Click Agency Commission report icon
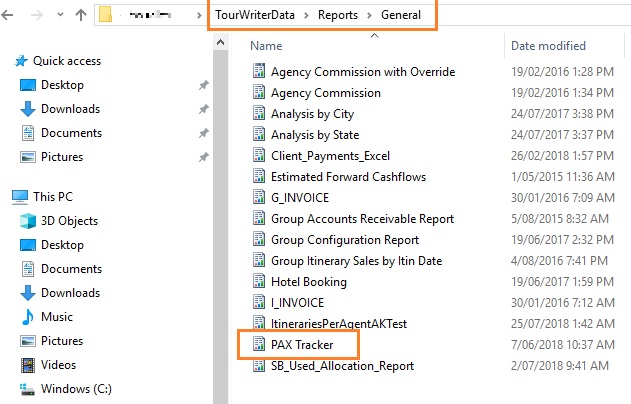Viewport: 631px width, 404px height. point(259,92)
